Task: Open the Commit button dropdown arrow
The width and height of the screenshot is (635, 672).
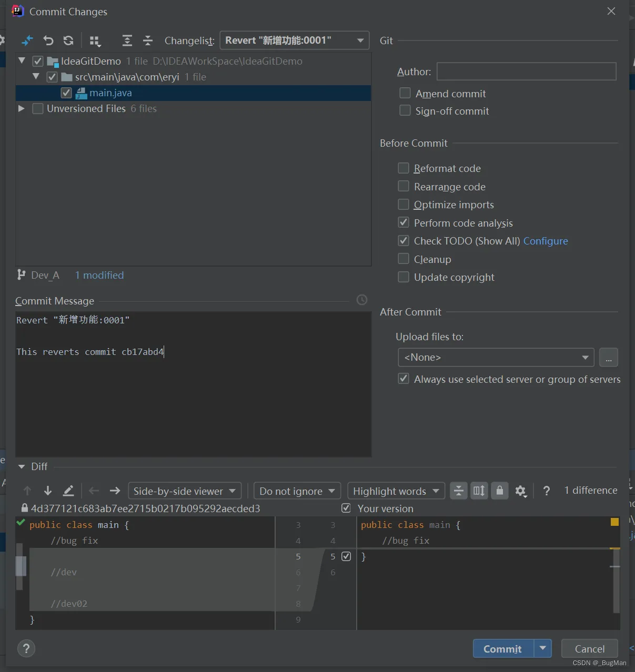Action: coord(543,648)
